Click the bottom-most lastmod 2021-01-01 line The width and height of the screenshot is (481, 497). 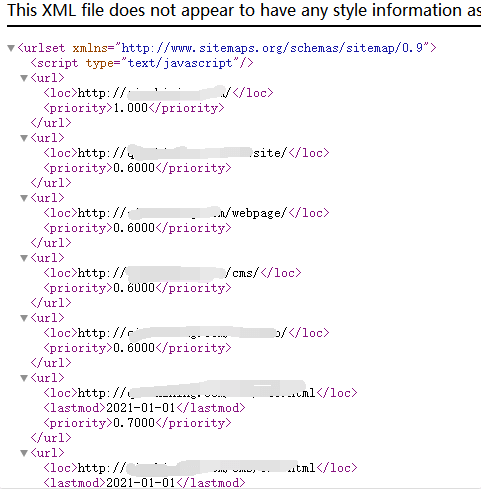tap(144, 483)
